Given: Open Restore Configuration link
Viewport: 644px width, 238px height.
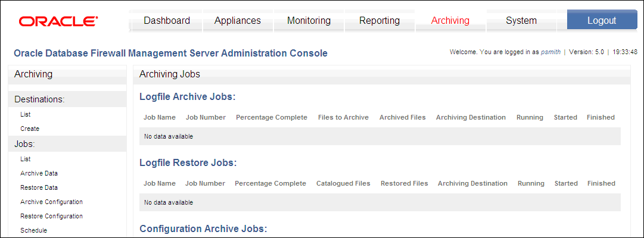Looking at the screenshot, I should (51, 216).
